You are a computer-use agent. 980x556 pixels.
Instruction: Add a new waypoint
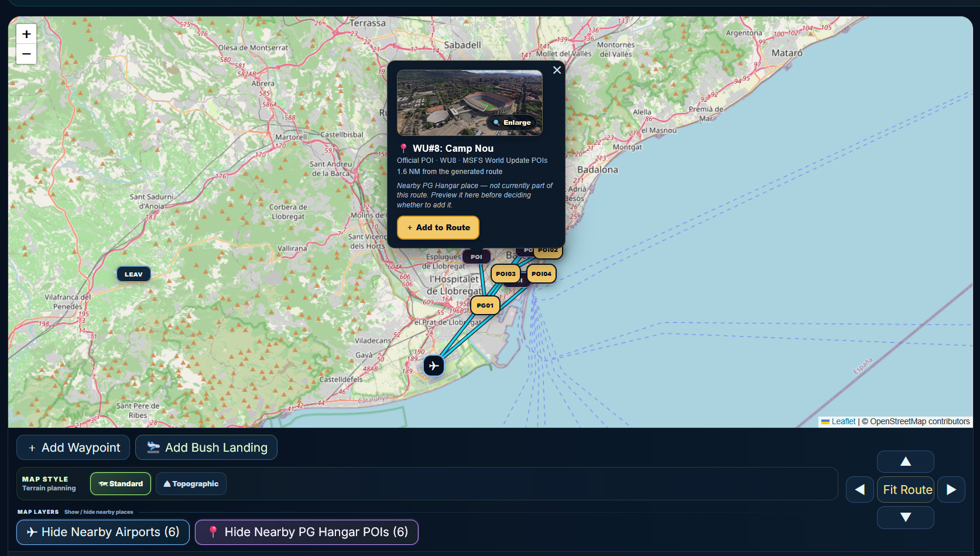(74, 448)
